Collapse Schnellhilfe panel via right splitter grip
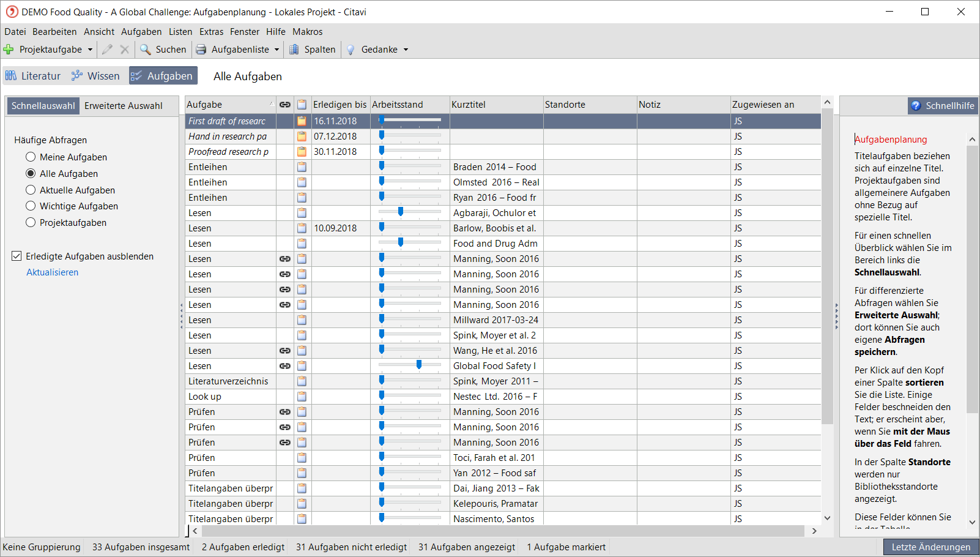 (836, 316)
